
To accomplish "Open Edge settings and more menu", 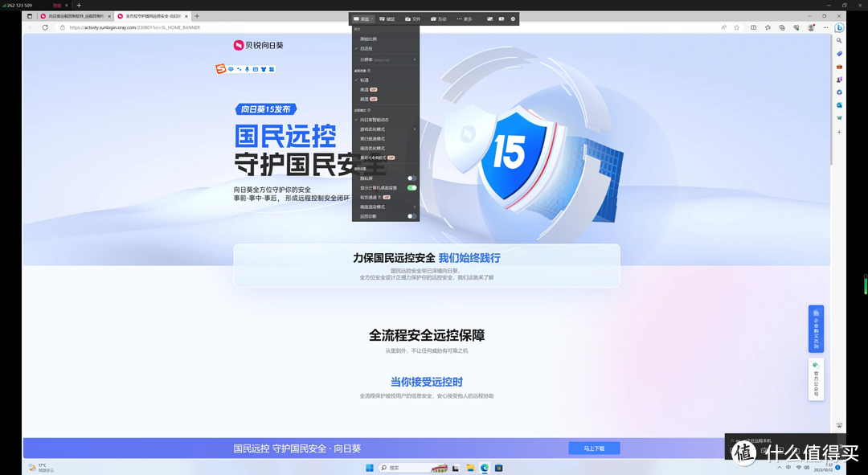I will (x=825, y=27).
